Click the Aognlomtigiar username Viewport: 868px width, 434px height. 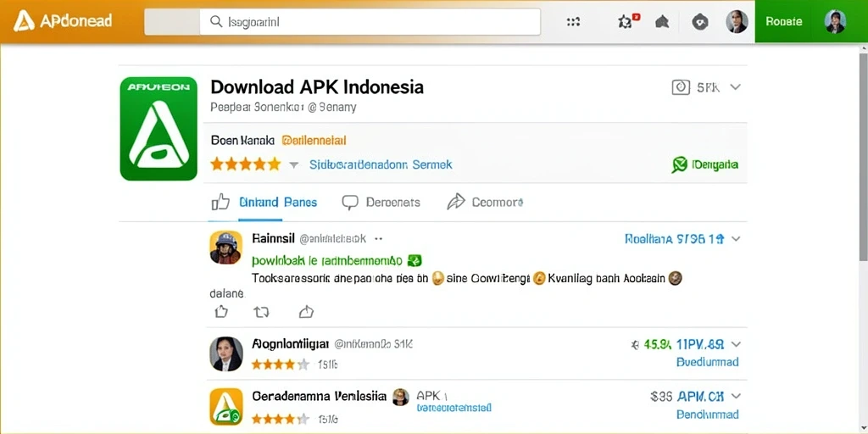pyautogui.click(x=290, y=344)
